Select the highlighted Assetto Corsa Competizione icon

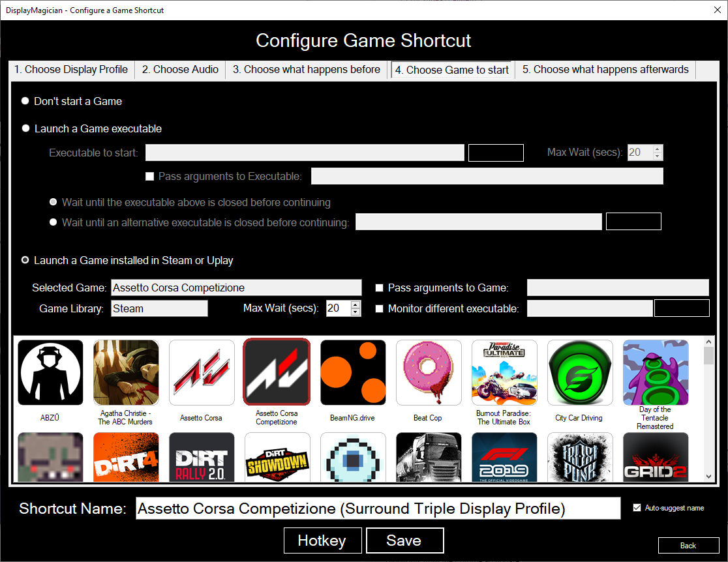277,372
